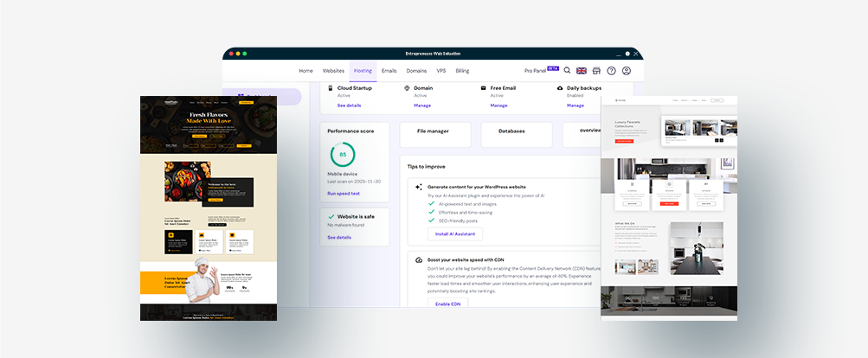Click checkmark beside Effortless and time-saving
The image size is (868, 358).
click(431, 213)
